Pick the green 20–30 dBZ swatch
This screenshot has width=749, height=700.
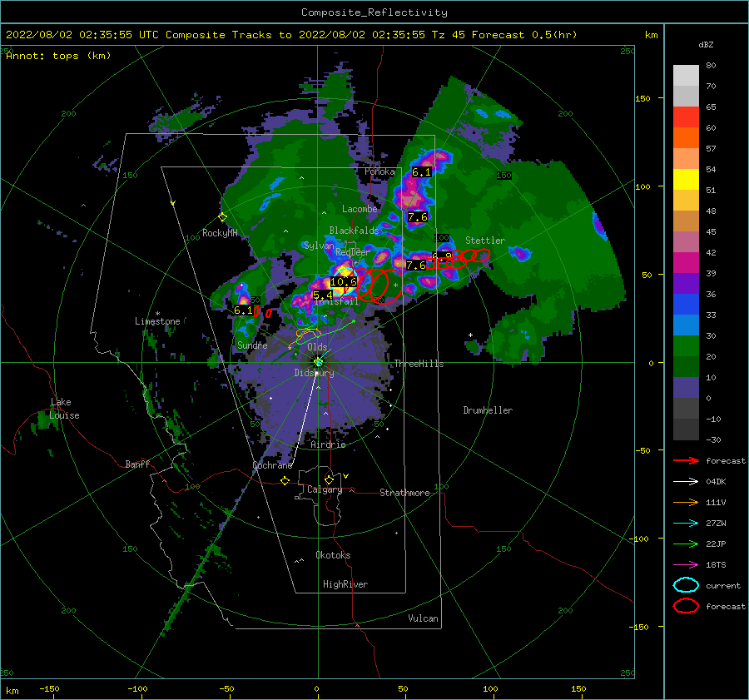coord(686,346)
